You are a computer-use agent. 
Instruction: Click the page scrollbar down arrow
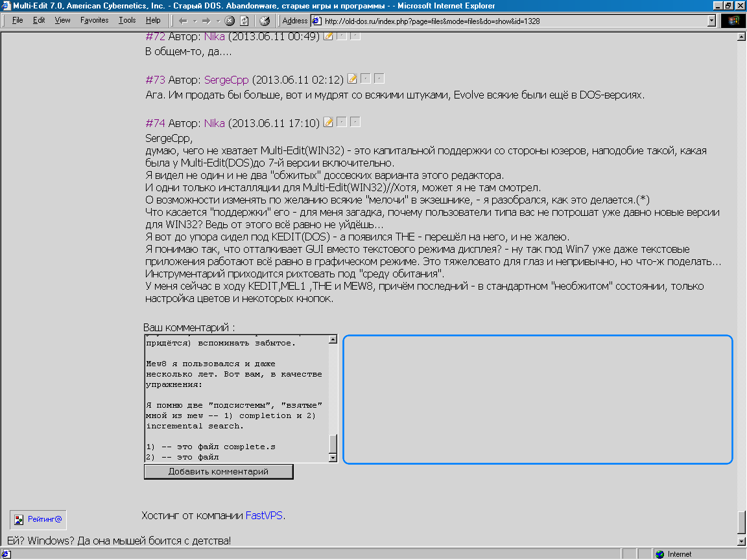point(741,541)
